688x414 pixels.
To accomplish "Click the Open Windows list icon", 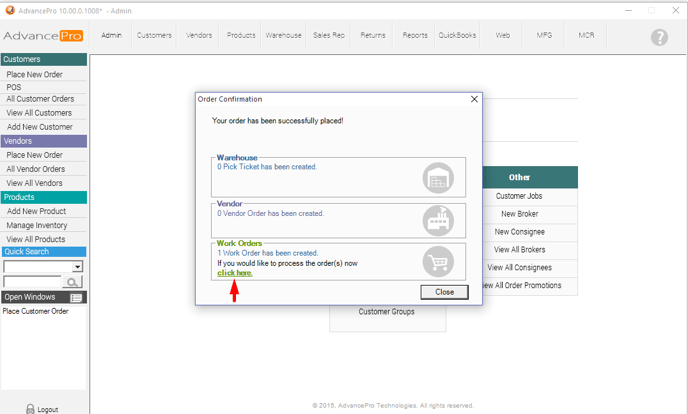I will [76, 298].
